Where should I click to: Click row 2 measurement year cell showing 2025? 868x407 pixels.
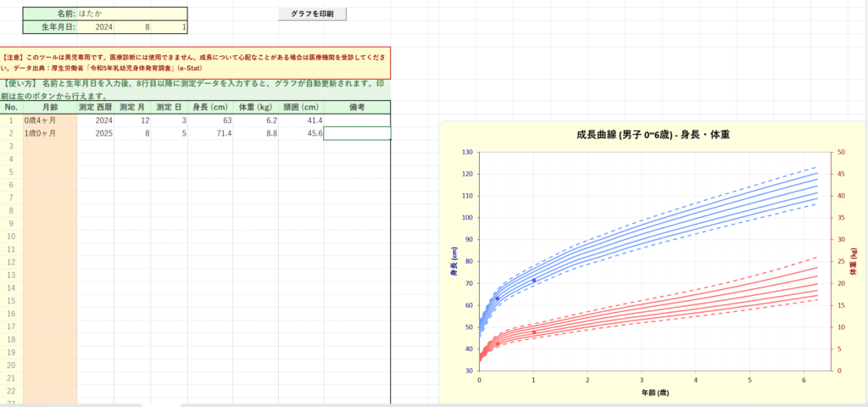pos(95,133)
